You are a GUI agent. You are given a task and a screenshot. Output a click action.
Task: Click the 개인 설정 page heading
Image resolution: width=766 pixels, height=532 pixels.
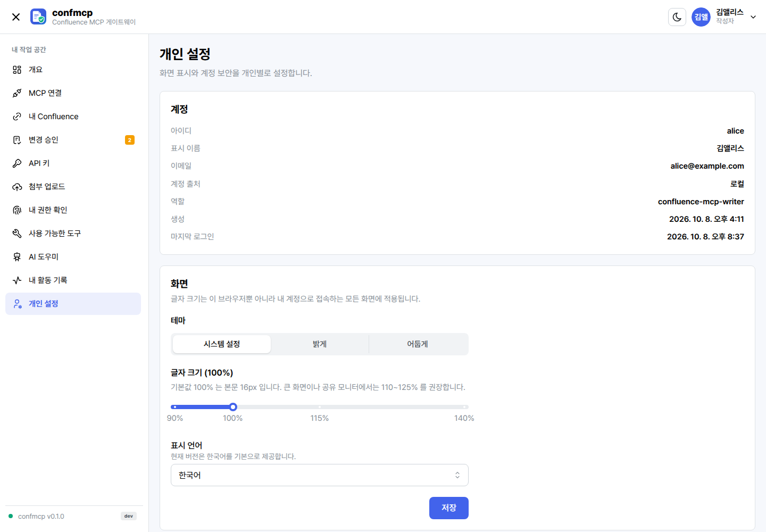(x=185, y=54)
